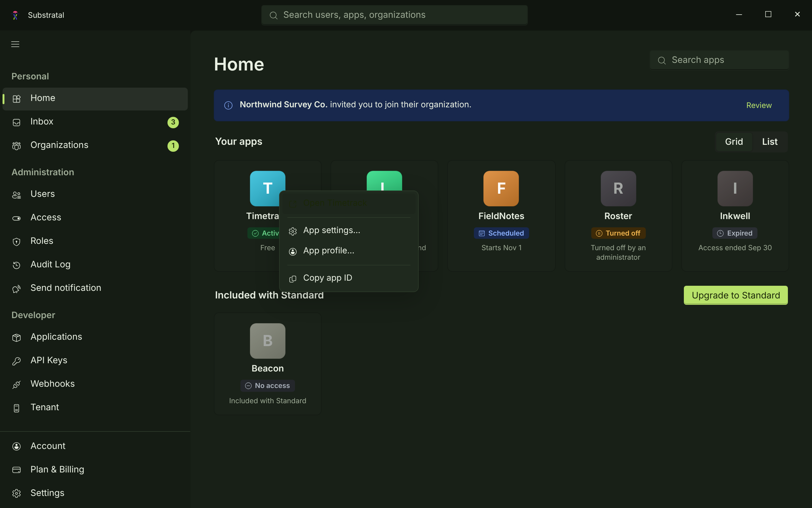Click the Audit Log history icon
This screenshot has width=812, height=508.
pyautogui.click(x=16, y=265)
